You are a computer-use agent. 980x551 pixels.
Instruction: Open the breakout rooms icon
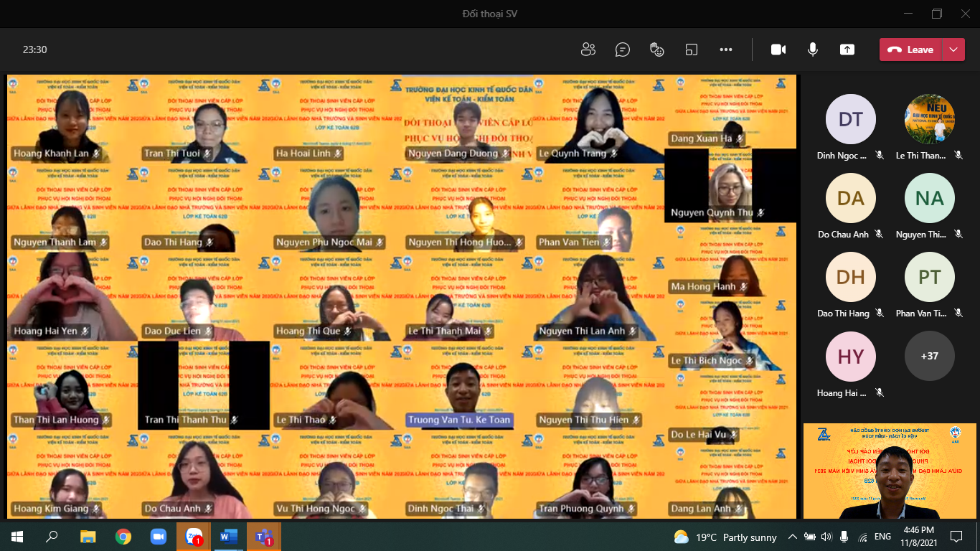point(691,50)
